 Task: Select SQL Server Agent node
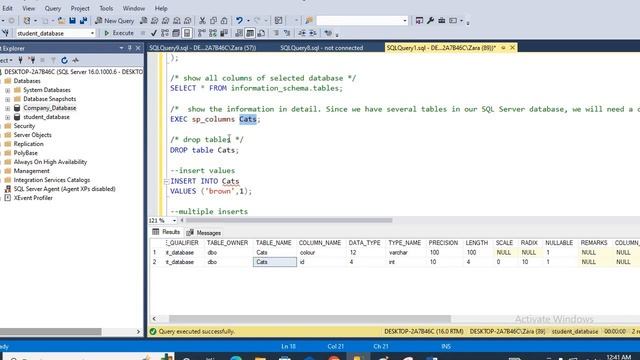pos(64,189)
